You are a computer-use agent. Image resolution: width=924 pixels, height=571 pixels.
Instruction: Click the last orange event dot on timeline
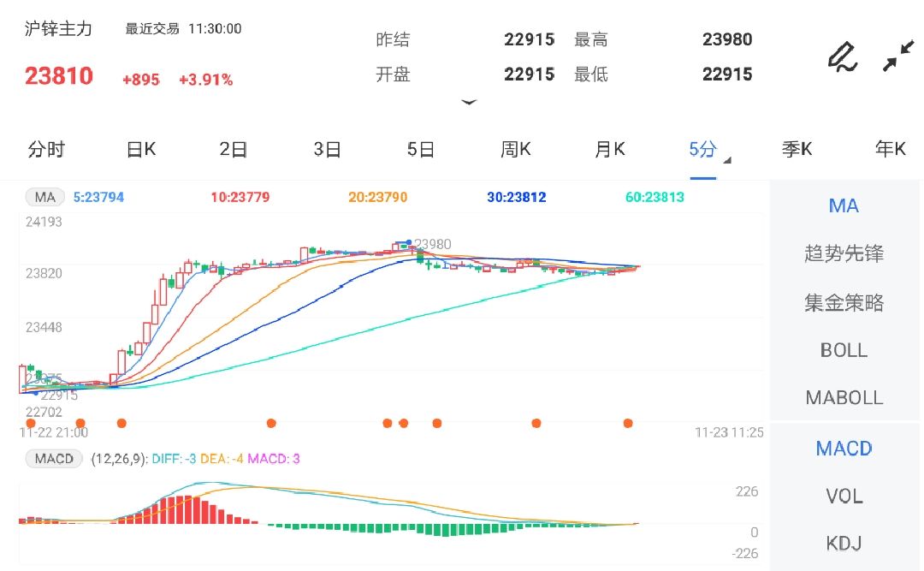pos(628,423)
